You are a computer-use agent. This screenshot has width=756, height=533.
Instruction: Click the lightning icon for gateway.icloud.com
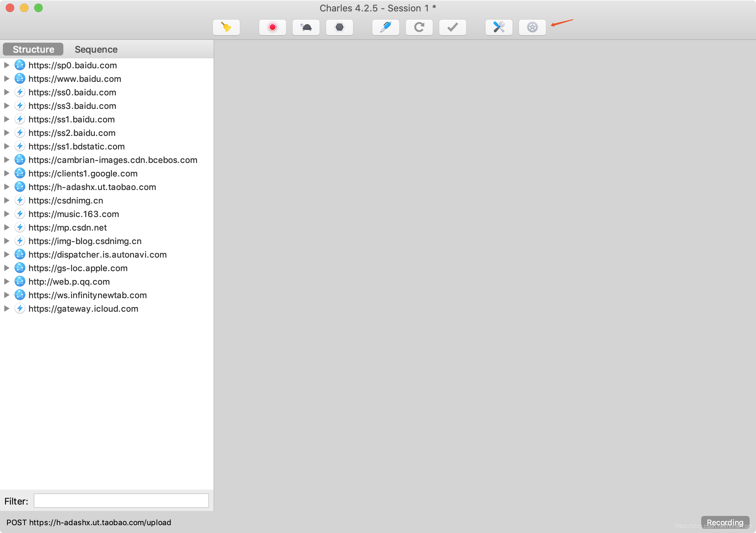[20, 308]
